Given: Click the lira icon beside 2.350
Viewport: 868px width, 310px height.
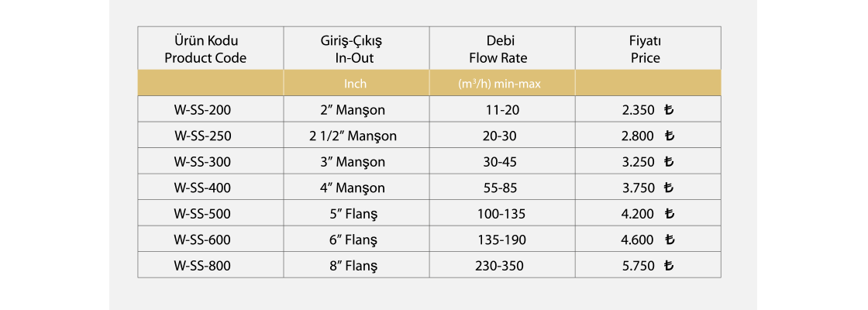Looking at the screenshot, I should pyautogui.click(x=670, y=110).
